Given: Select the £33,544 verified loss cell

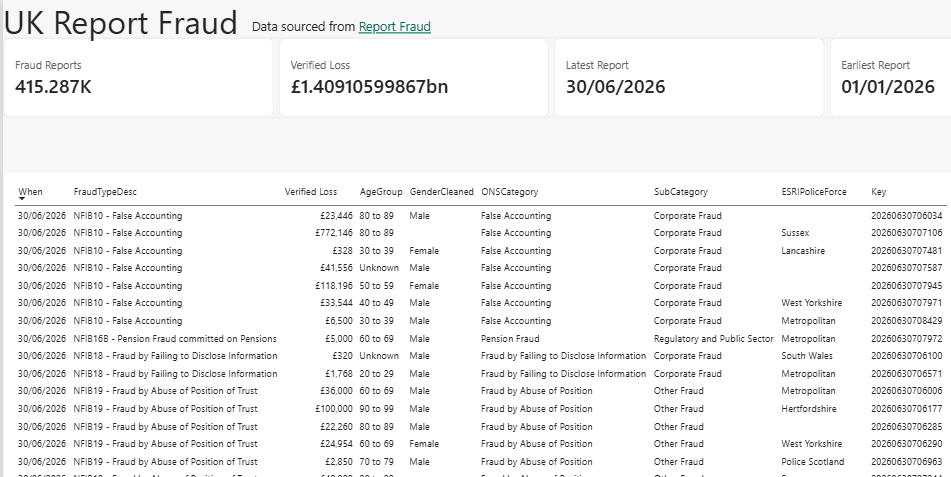Looking at the screenshot, I should 335,303.
